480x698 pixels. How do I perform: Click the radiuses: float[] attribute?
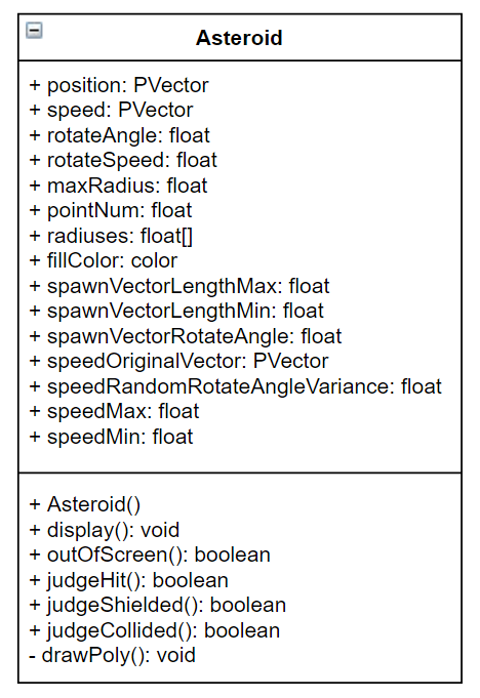(111, 236)
